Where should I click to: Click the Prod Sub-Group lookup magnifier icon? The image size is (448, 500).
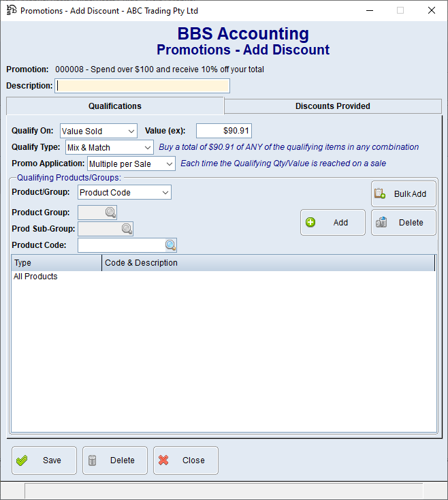coord(127,229)
